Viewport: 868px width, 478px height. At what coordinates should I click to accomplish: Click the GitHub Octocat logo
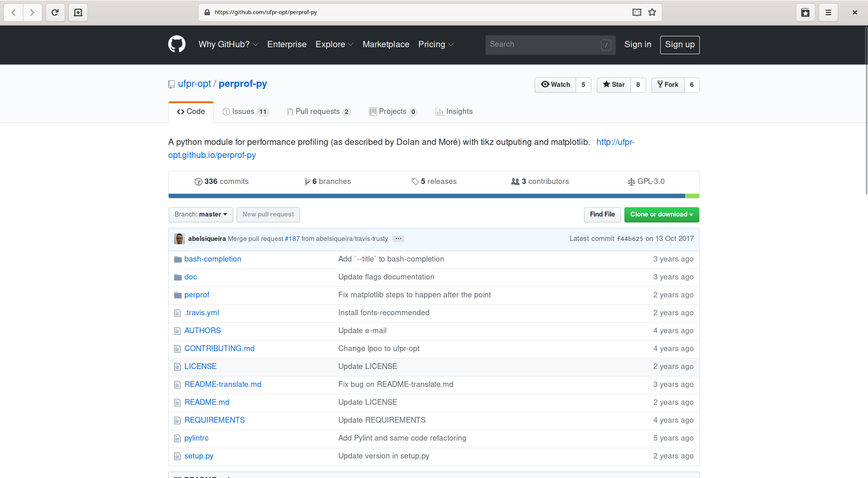pos(177,44)
